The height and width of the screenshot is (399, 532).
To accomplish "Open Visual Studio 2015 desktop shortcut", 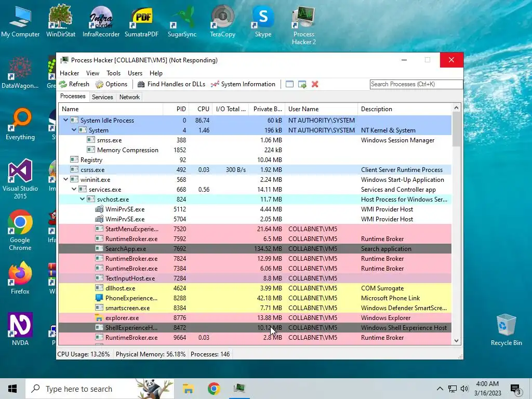I will point(20,179).
